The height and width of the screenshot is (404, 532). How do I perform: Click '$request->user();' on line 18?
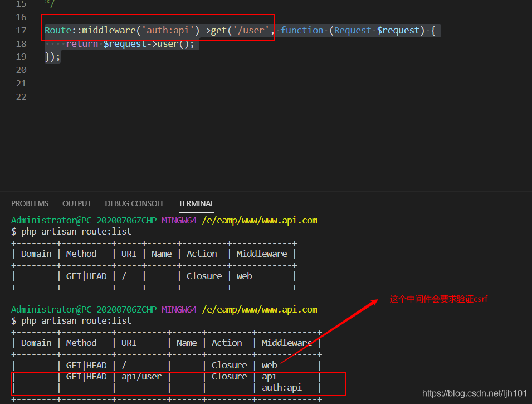pyautogui.click(x=149, y=44)
